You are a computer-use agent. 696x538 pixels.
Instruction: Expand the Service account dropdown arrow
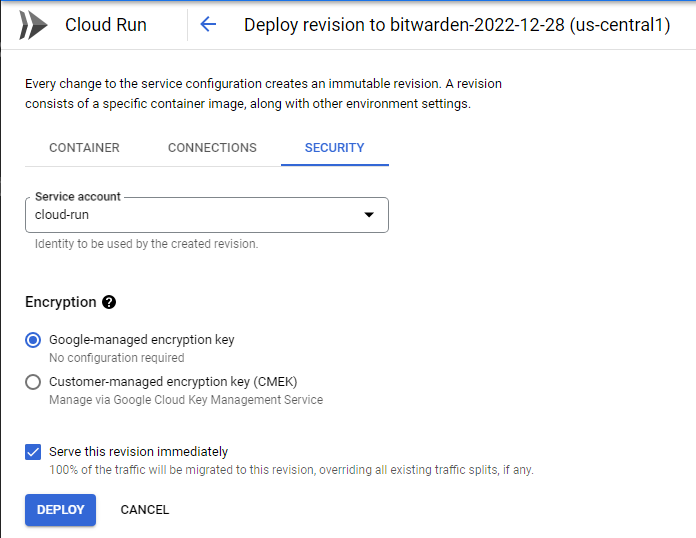click(368, 215)
